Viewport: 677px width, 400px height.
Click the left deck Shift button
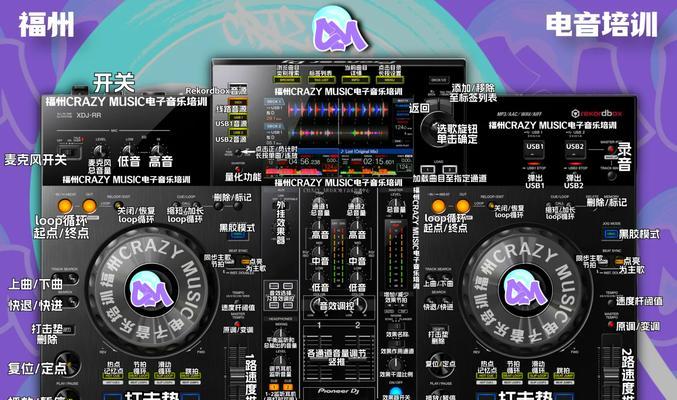pos(67,330)
